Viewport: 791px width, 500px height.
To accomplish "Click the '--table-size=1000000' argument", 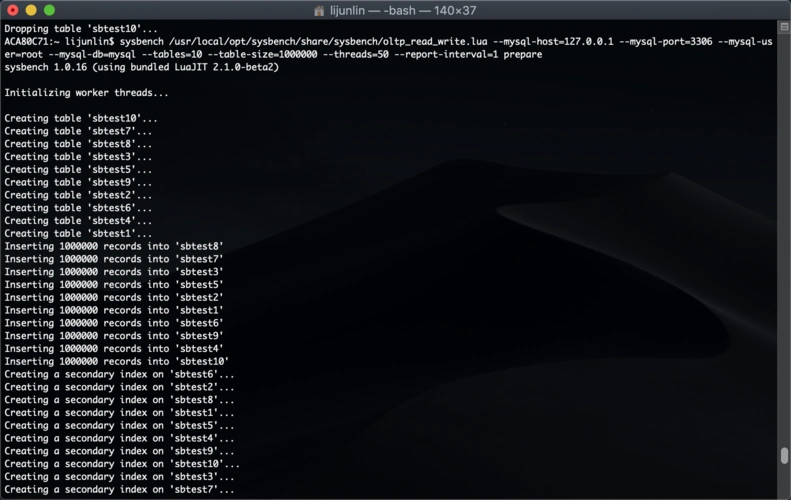I will [x=262, y=54].
